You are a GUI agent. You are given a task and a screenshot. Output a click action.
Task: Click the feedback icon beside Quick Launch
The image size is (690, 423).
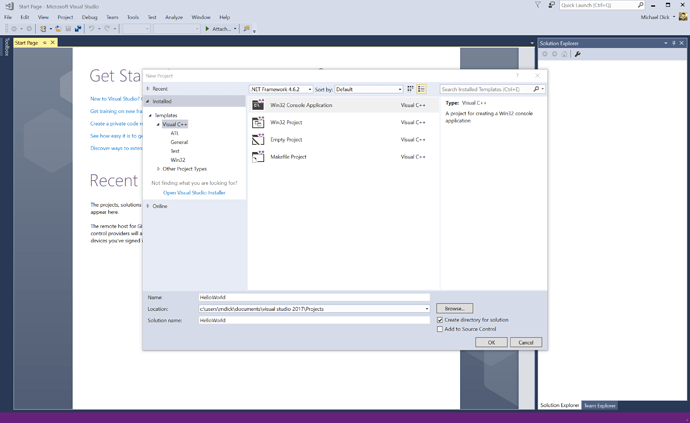tap(551, 5)
